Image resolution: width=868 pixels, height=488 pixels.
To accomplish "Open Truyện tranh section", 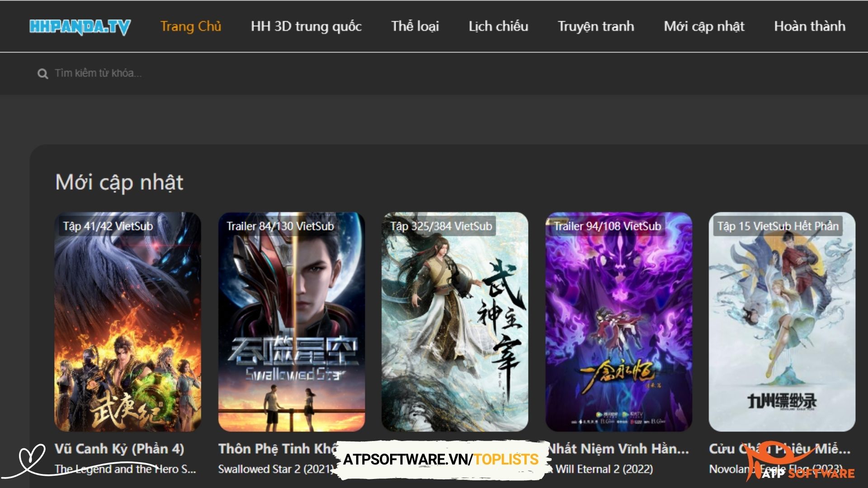I will pyautogui.click(x=595, y=26).
